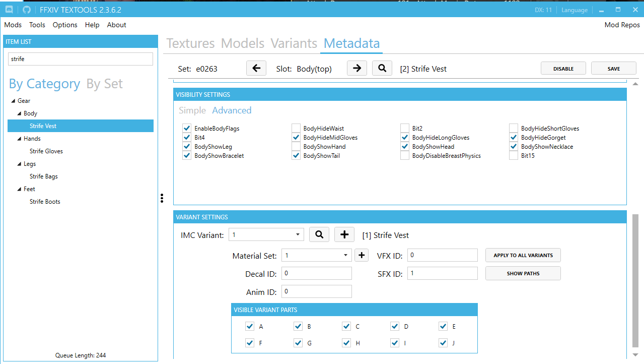
Task: Go to previous slot with left arrow
Action: pos(256,68)
